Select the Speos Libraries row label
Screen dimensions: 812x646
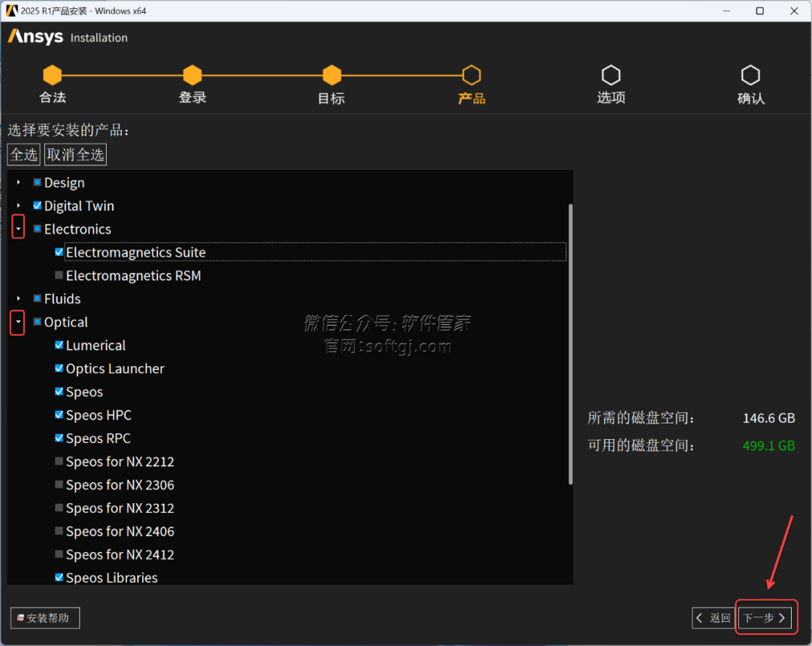point(112,578)
